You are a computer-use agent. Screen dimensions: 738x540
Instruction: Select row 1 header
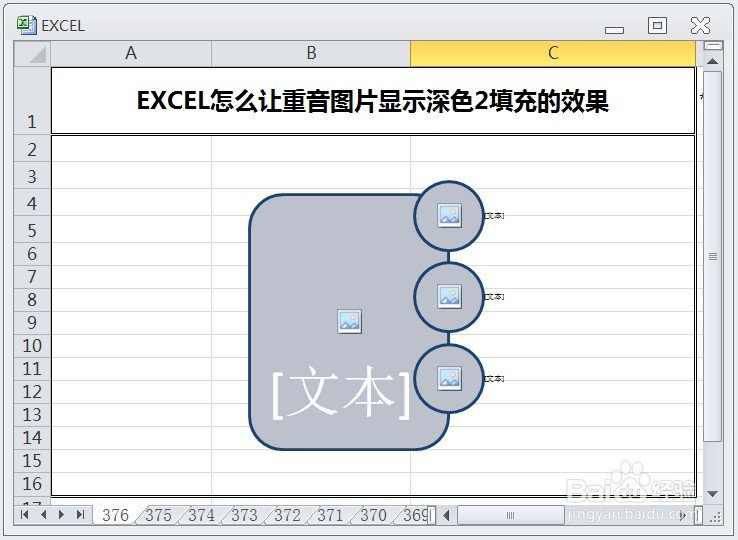coord(32,100)
